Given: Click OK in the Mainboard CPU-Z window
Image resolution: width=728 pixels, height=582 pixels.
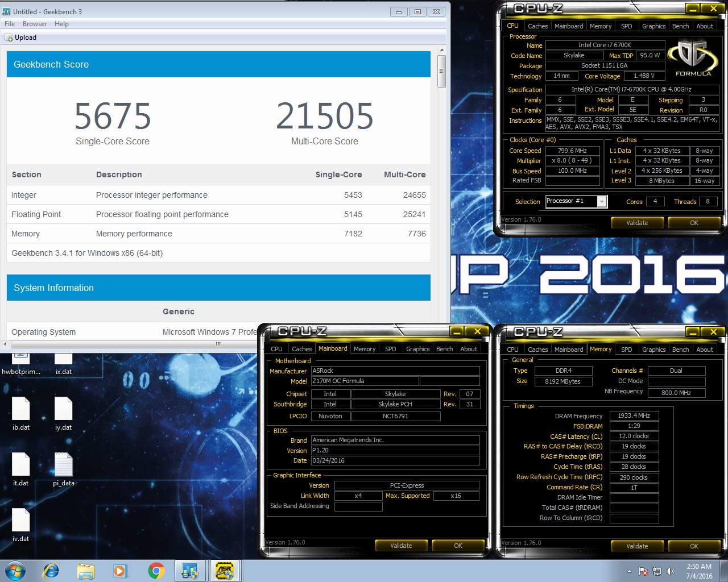Looking at the screenshot, I should tap(458, 546).
